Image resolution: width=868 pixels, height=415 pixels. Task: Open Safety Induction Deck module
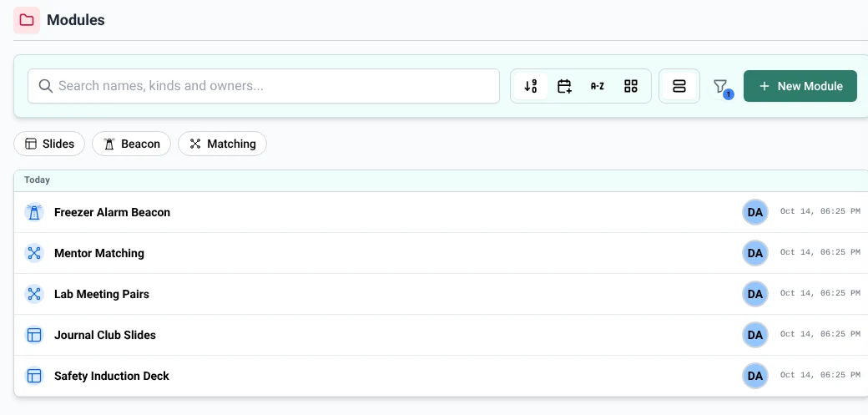pos(112,377)
